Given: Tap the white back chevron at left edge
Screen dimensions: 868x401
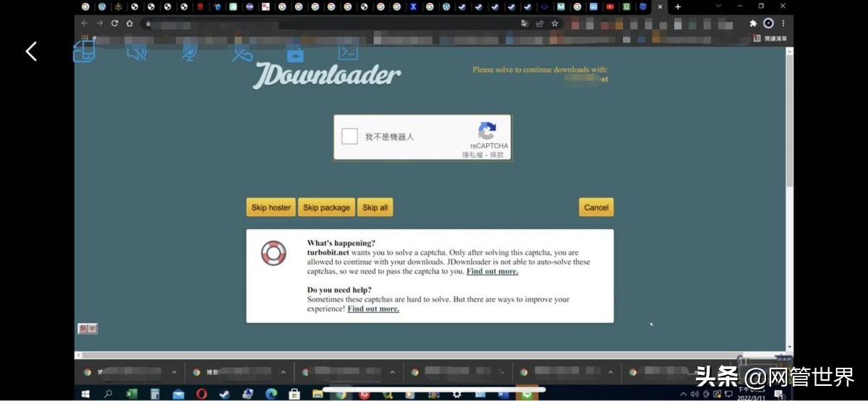Looking at the screenshot, I should click(x=31, y=51).
